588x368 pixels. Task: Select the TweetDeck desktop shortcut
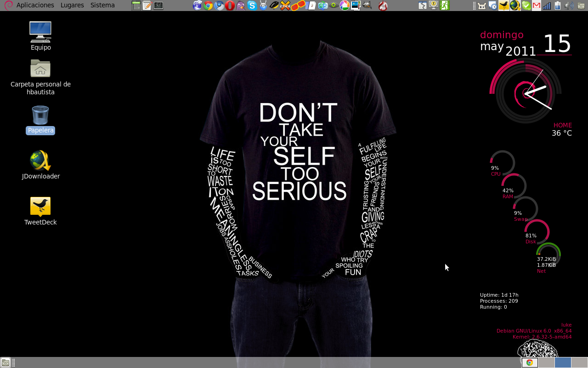40,211
